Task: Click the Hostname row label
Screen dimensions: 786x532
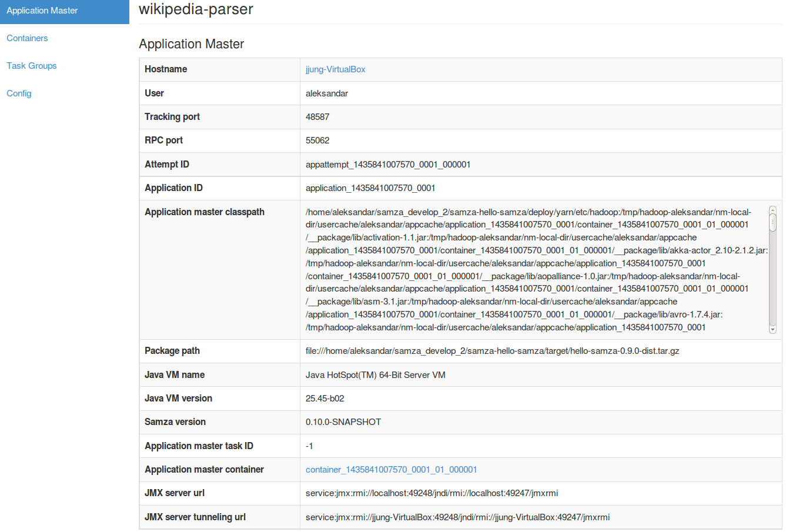Action: click(166, 69)
